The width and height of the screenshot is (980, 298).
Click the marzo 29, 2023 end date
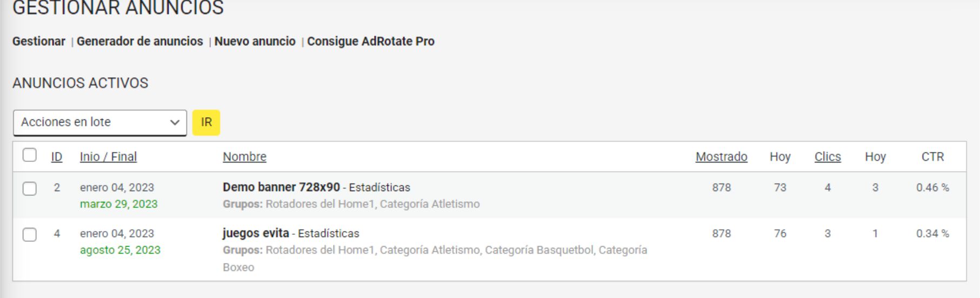point(118,204)
